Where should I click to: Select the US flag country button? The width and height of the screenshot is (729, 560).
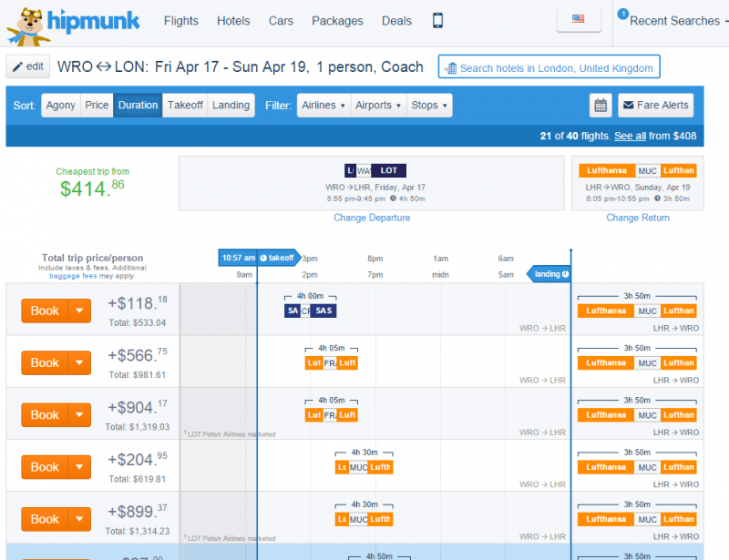579,19
